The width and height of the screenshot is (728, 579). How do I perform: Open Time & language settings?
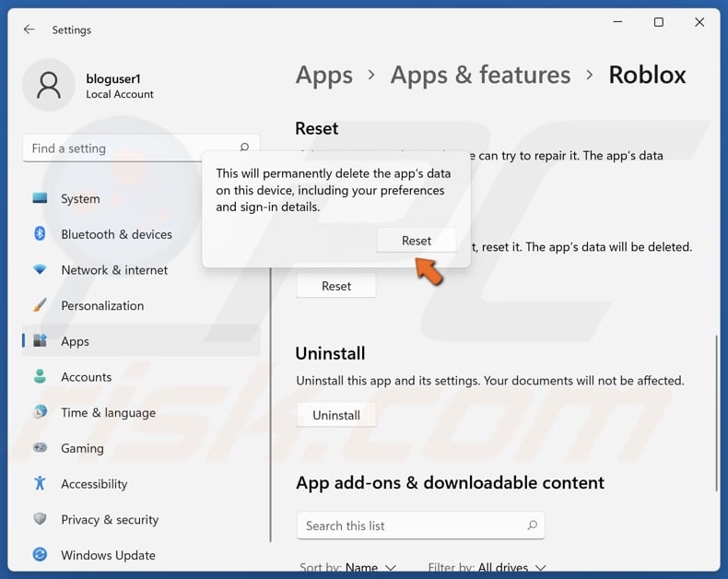tap(108, 412)
